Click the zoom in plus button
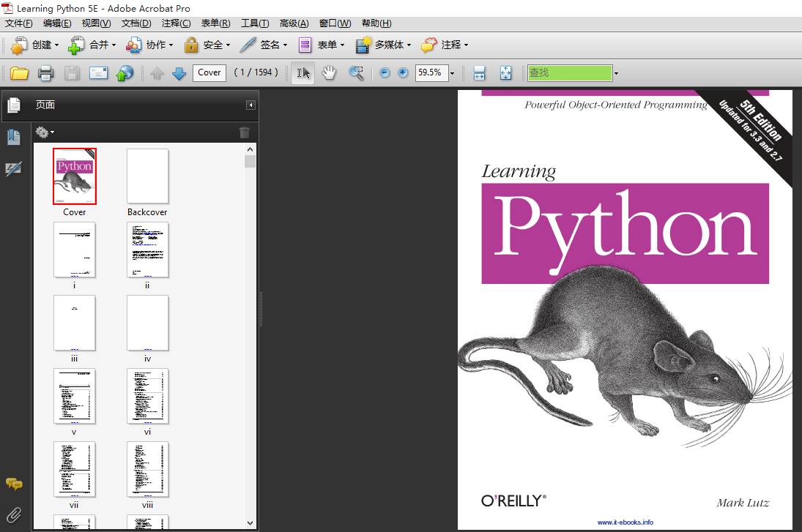 pos(403,73)
